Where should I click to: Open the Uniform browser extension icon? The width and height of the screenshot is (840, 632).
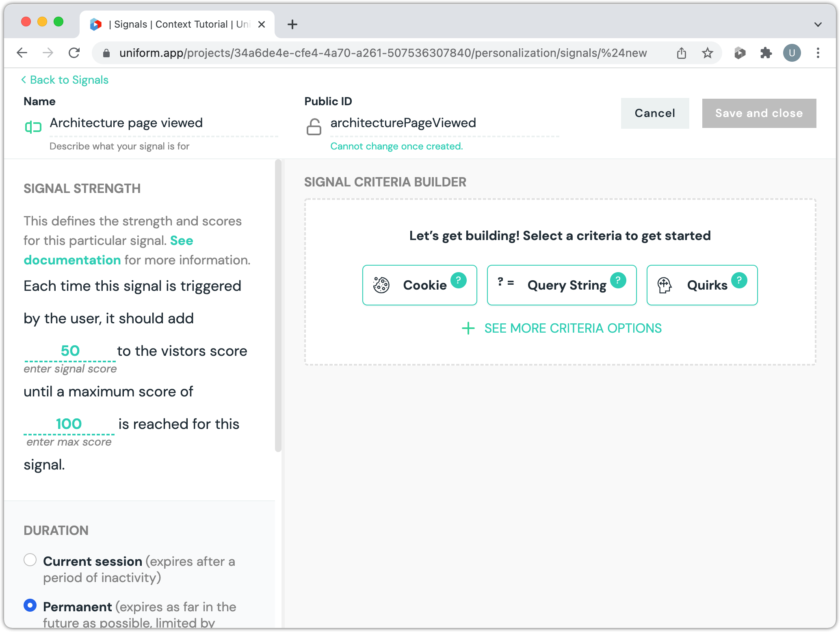(x=740, y=53)
